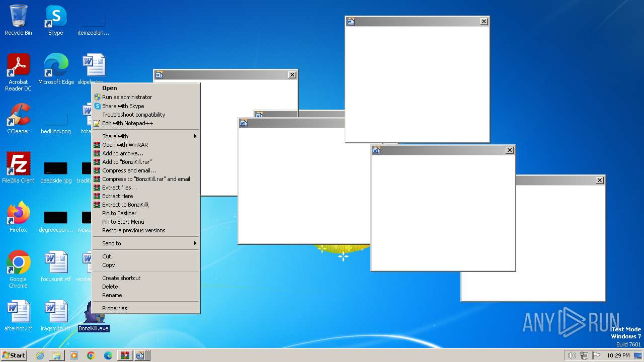Choose Compress and email...
The image size is (644, 362).
pyautogui.click(x=146, y=170)
